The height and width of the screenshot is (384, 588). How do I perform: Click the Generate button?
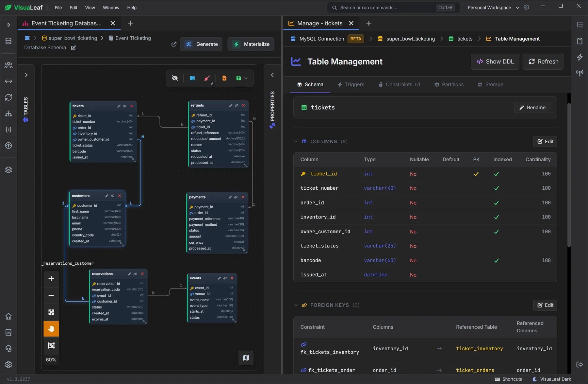(x=201, y=44)
